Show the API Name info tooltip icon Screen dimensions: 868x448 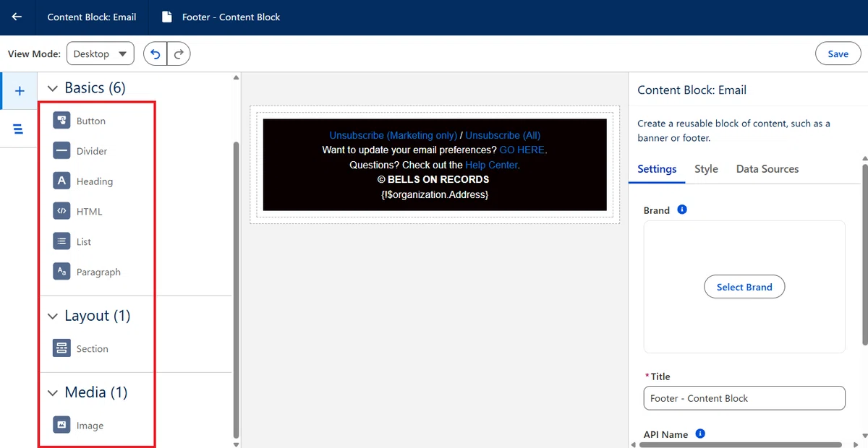700,434
